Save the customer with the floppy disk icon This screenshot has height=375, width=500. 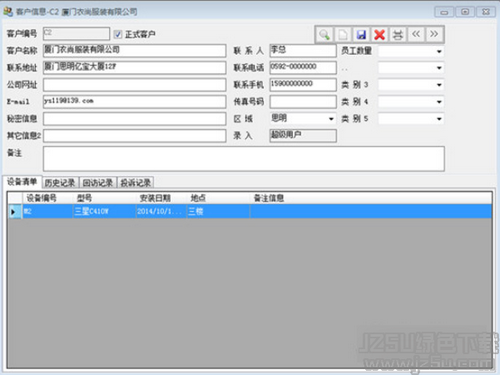[361, 34]
